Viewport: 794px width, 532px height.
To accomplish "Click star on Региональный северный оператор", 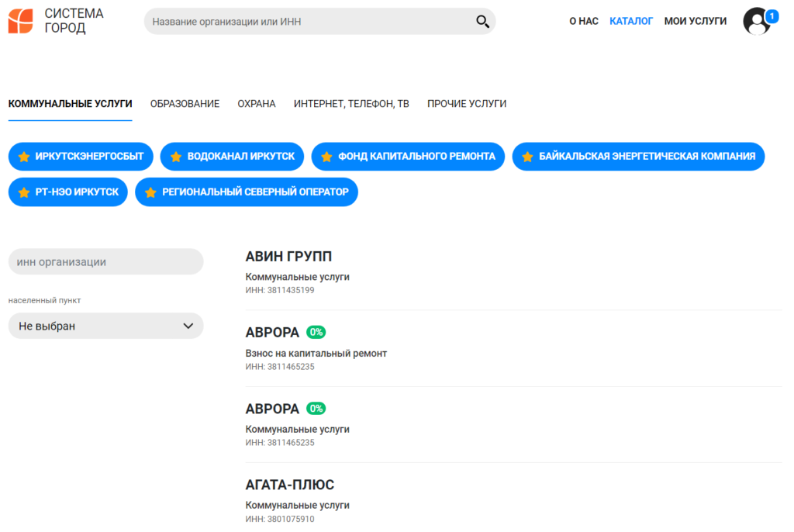I will (x=150, y=192).
